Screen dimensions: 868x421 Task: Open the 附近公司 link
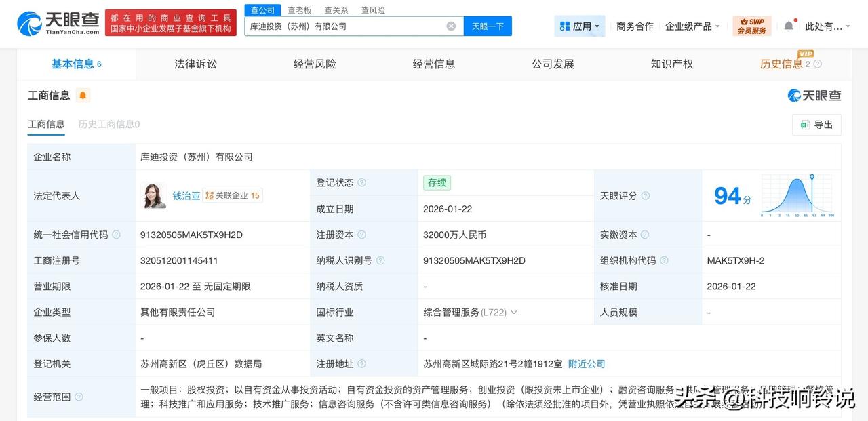[x=587, y=363]
